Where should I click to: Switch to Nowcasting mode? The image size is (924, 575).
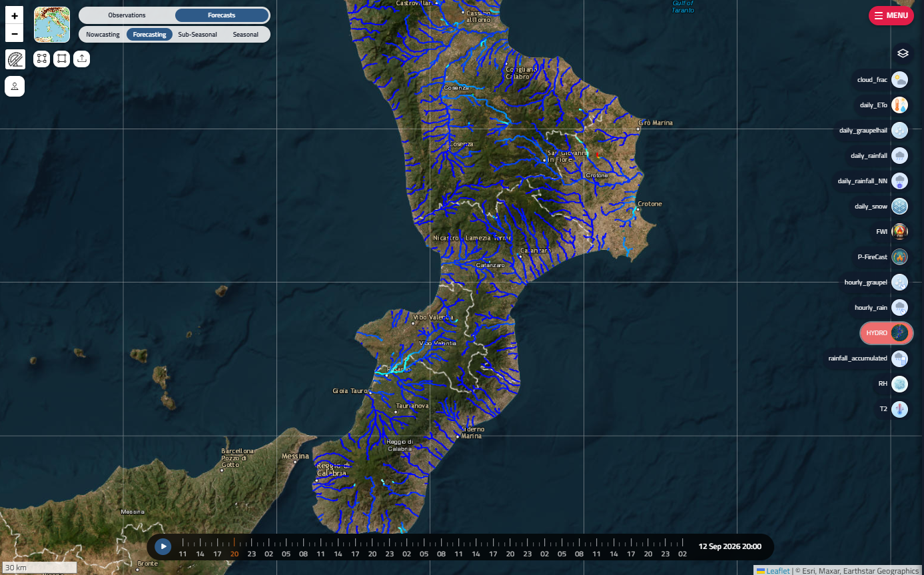point(103,35)
